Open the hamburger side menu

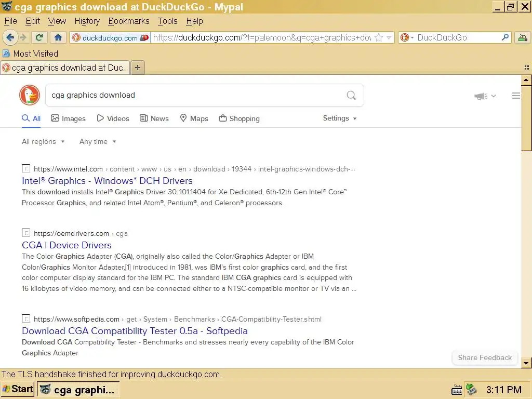click(x=516, y=96)
